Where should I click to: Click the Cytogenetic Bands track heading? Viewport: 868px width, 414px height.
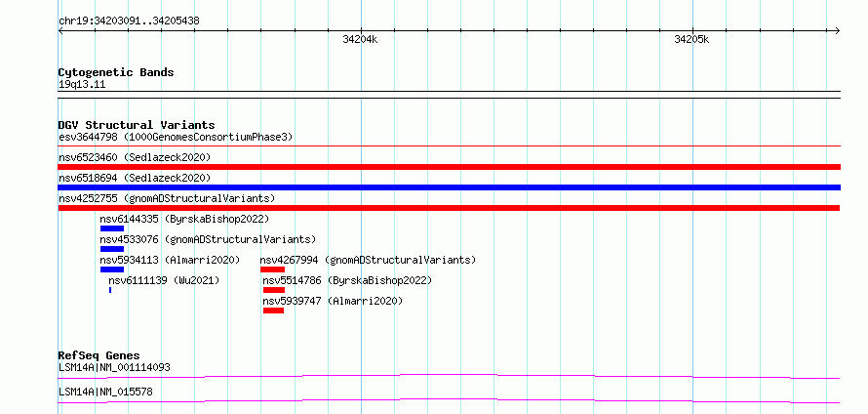(116, 72)
